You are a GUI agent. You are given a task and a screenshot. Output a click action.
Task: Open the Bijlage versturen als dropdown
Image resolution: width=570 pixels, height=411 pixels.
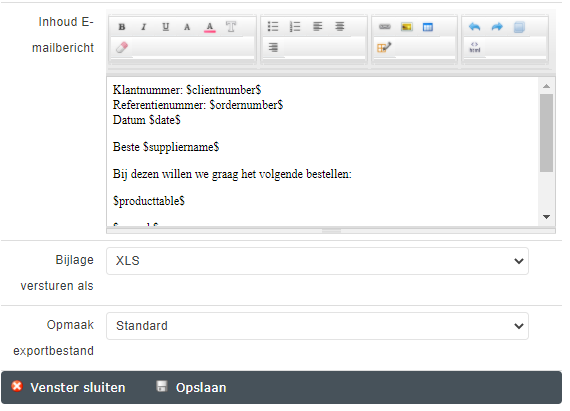317,261
